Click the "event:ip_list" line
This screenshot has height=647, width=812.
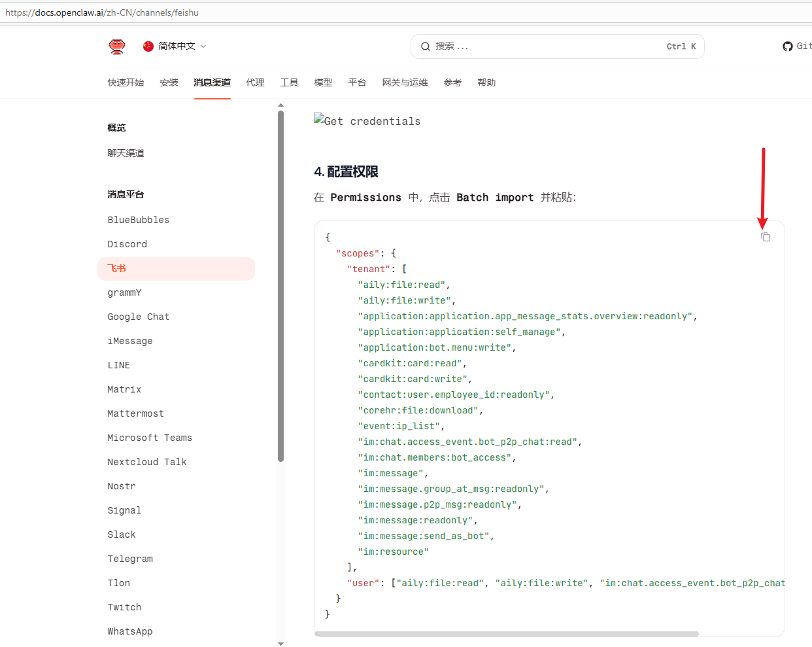(x=401, y=426)
